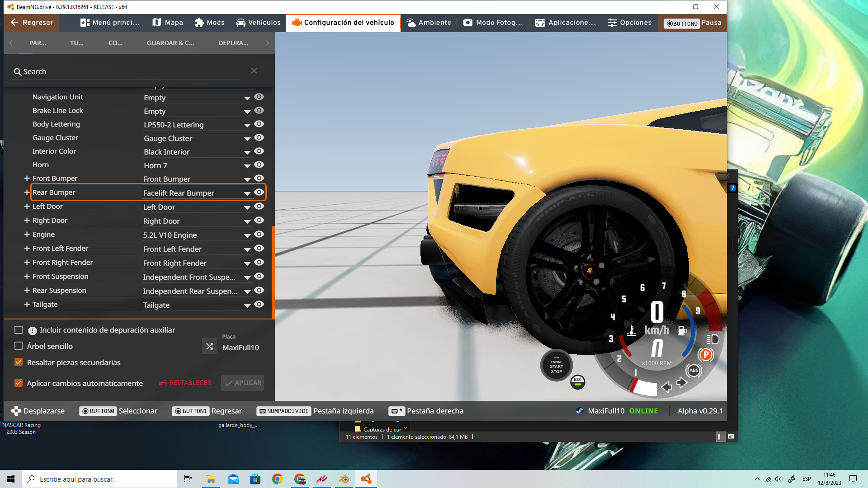
Task: Toggle visibility eye for Front Bumper
Action: [x=259, y=178]
